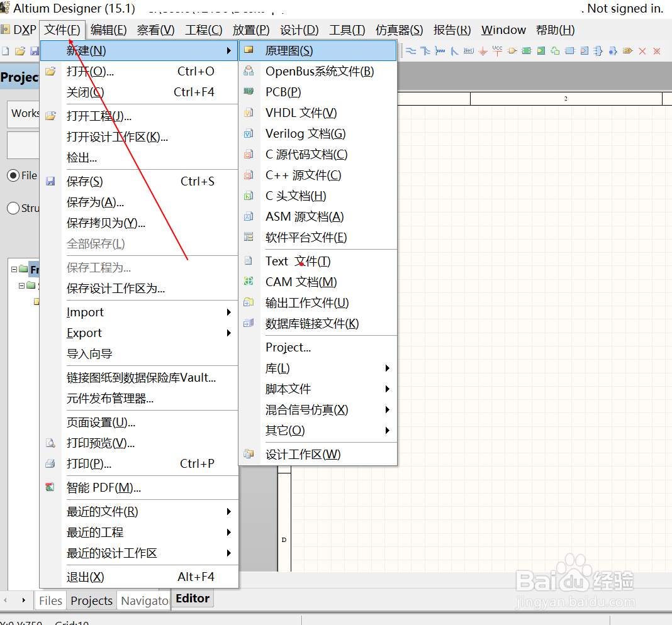Open the 工具(T) menu
The image size is (672, 625).
pos(347,30)
